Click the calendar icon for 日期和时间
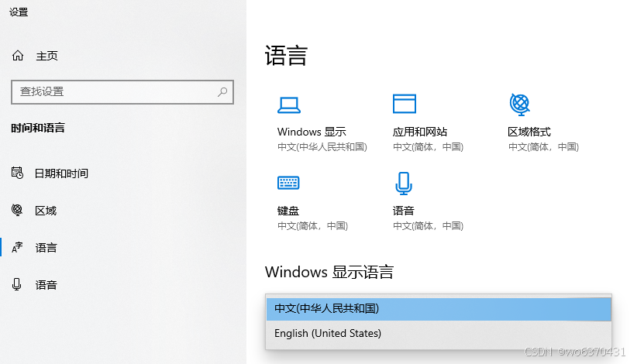The image size is (644, 364). [x=17, y=173]
